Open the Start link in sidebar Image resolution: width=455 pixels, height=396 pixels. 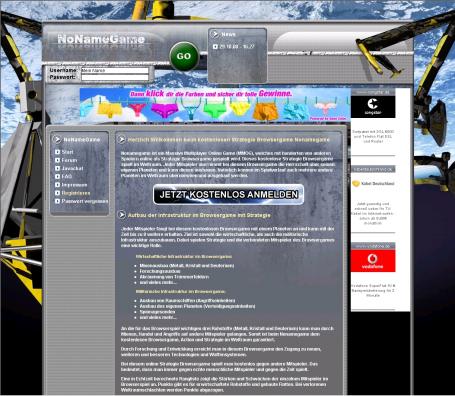(x=67, y=152)
